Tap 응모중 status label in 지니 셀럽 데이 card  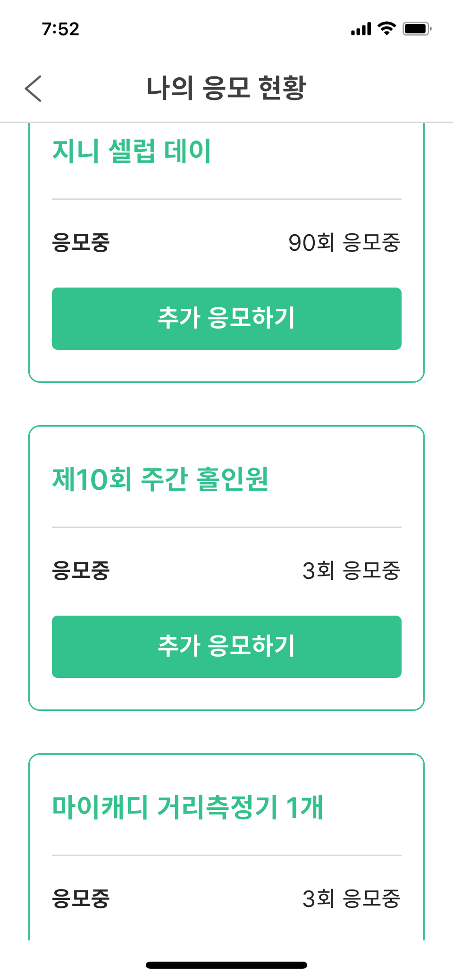pyautogui.click(x=81, y=243)
